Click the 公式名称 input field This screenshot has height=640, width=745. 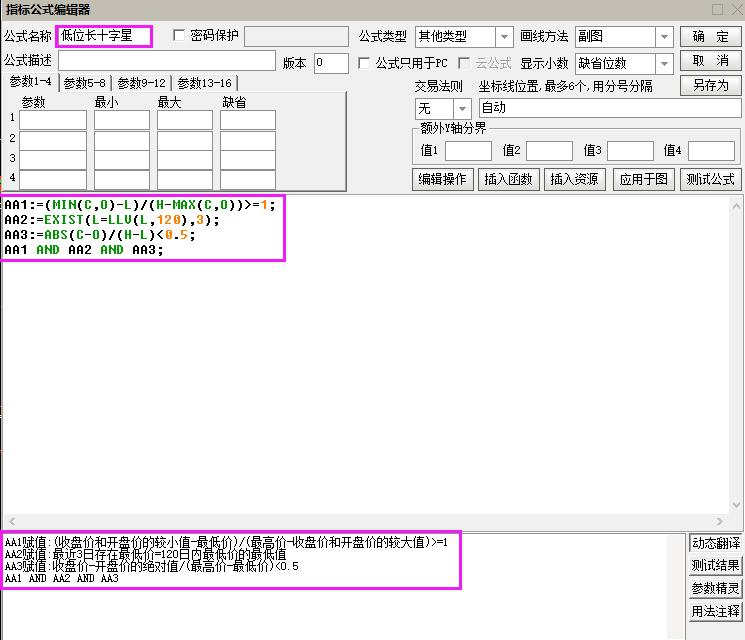(104, 37)
